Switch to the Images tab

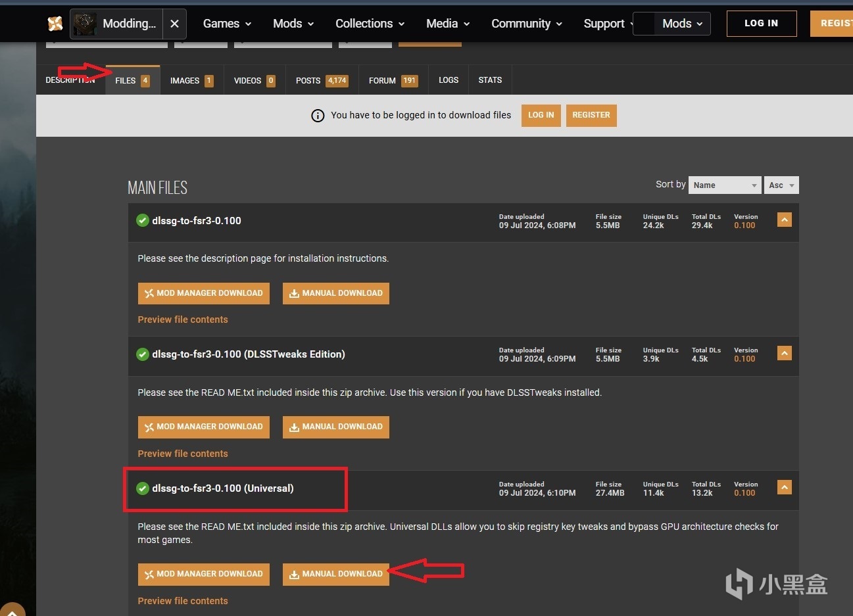click(191, 80)
